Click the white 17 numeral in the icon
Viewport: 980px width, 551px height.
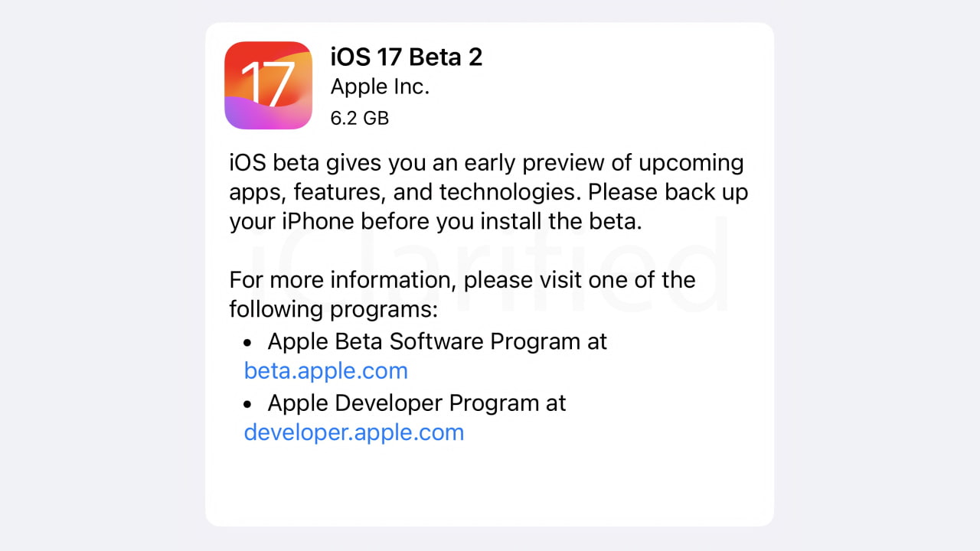[x=267, y=81]
